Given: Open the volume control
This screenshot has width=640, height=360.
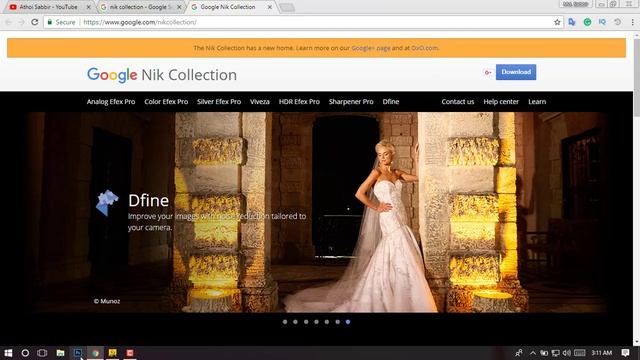Looking at the screenshot, I should tap(567, 353).
